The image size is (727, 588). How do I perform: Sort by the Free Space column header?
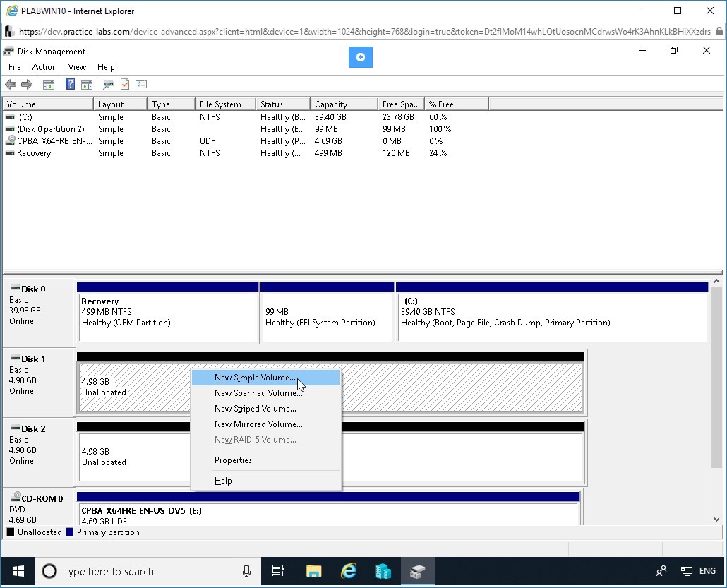(401, 104)
